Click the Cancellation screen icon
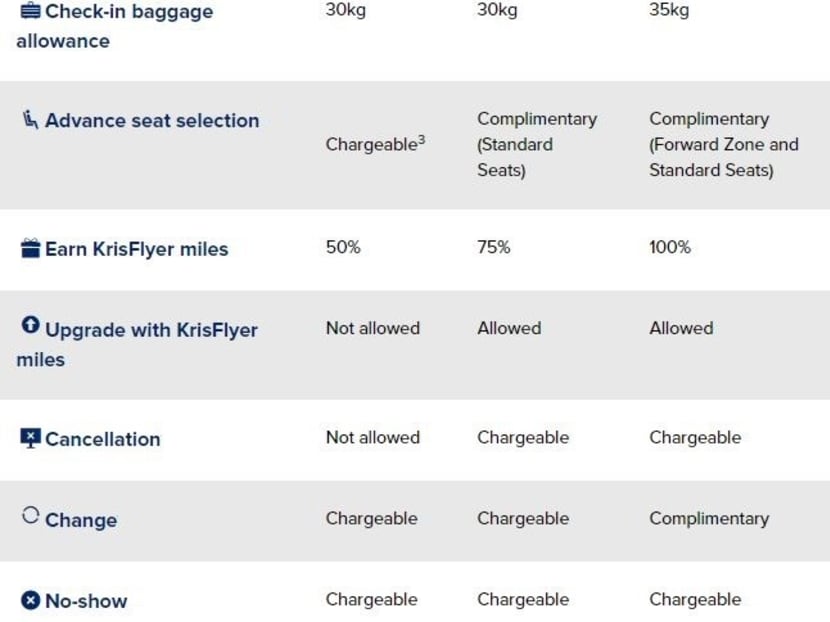 [x=31, y=438]
